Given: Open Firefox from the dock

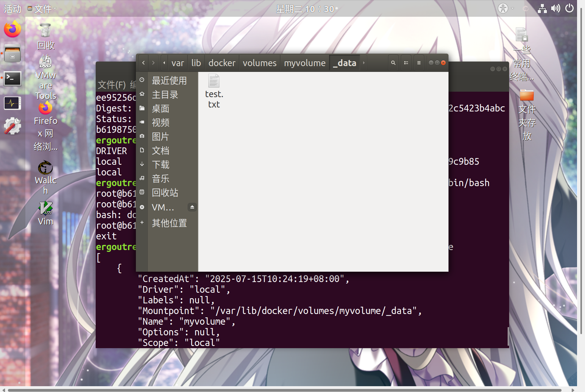Looking at the screenshot, I should pos(12,29).
